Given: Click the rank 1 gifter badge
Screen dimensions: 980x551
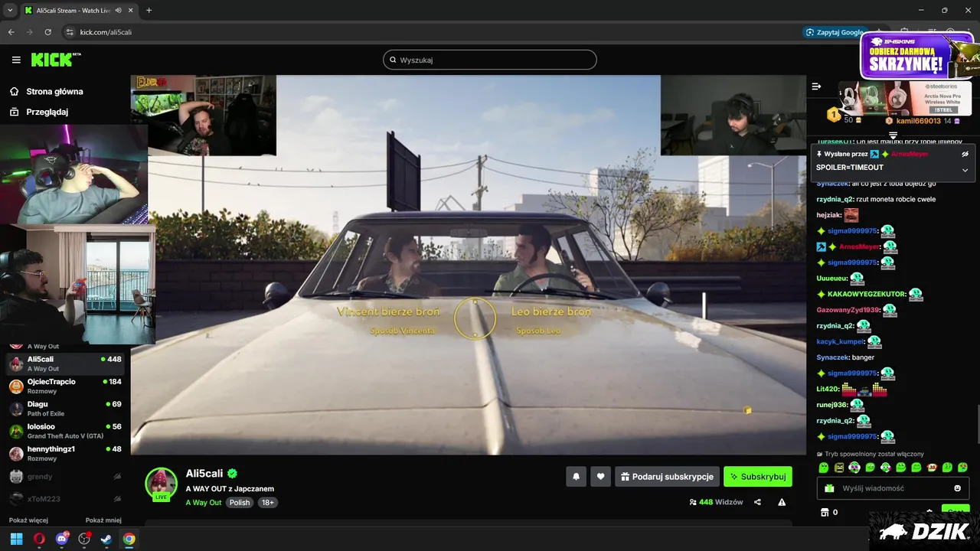Looking at the screenshot, I should [x=834, y=115].
